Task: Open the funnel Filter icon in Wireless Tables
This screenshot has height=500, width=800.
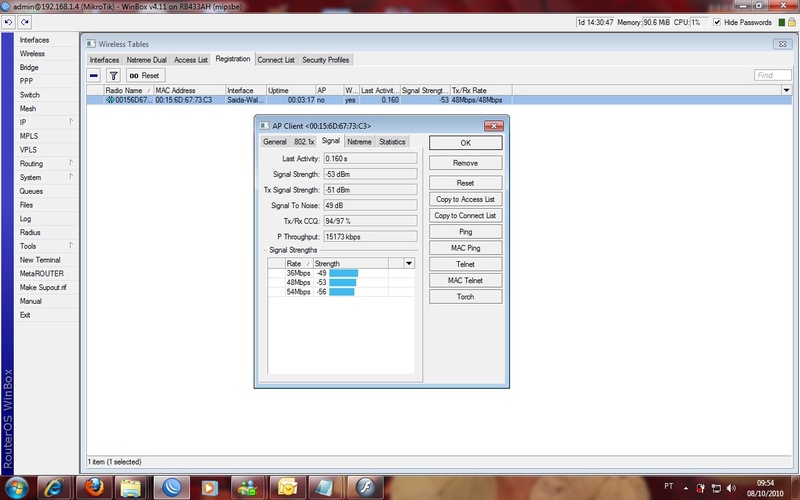Action: 113,76
